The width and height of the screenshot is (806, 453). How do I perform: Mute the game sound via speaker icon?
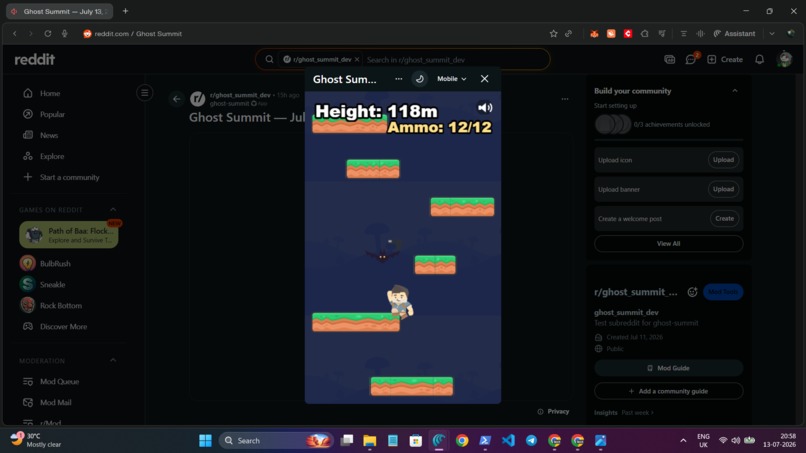coord(485,107)
